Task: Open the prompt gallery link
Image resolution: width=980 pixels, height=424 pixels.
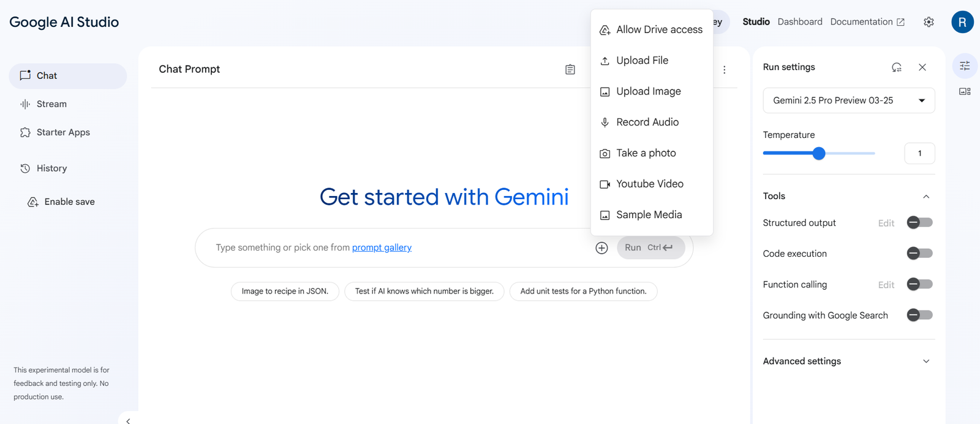Action: 382,248
